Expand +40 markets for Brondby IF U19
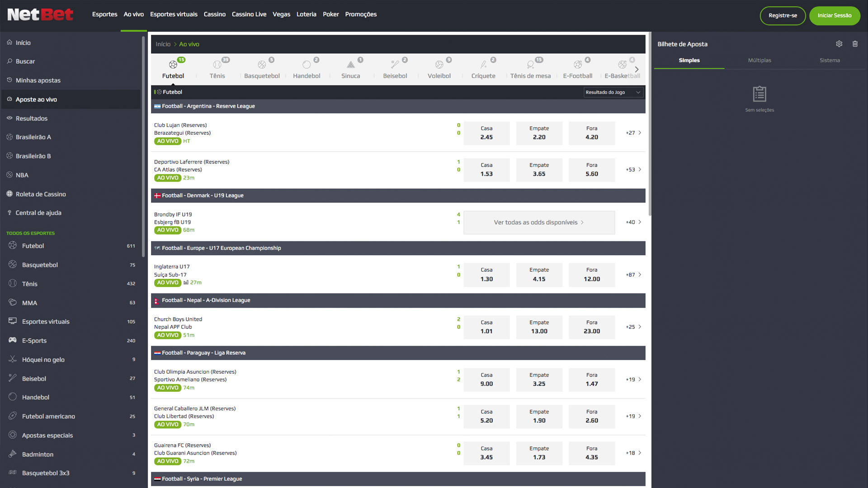 [634, 222]
